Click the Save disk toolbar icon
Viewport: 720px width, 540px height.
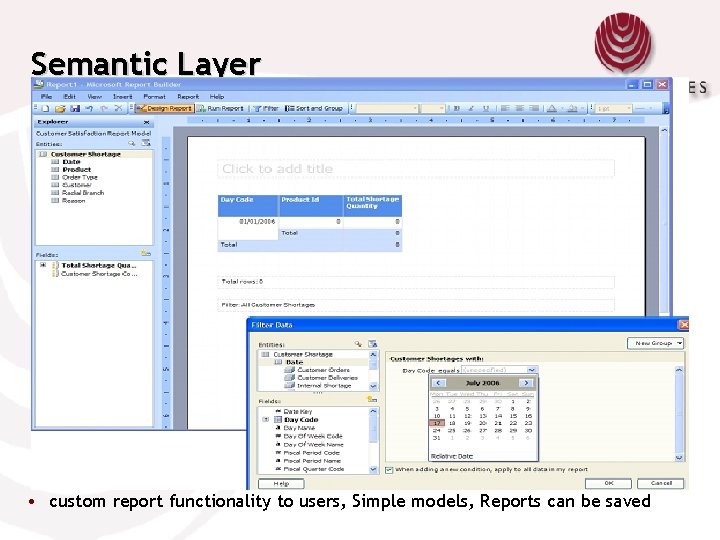coord(75,109)
